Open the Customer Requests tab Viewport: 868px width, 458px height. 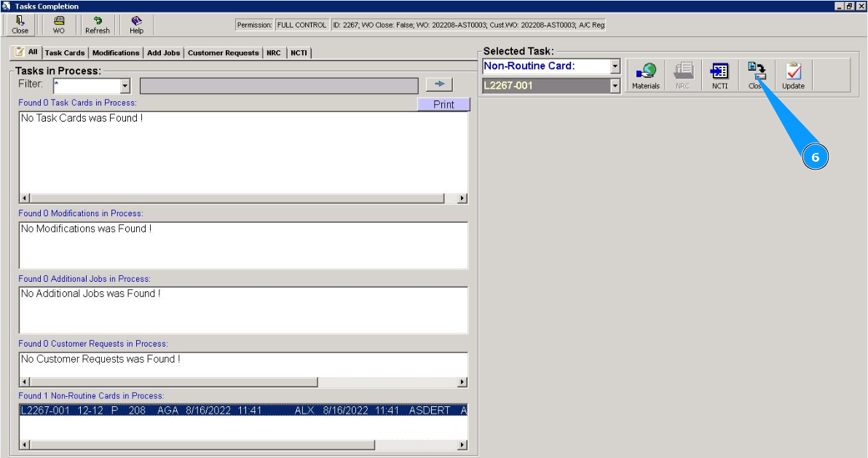[x=223, y=52]
